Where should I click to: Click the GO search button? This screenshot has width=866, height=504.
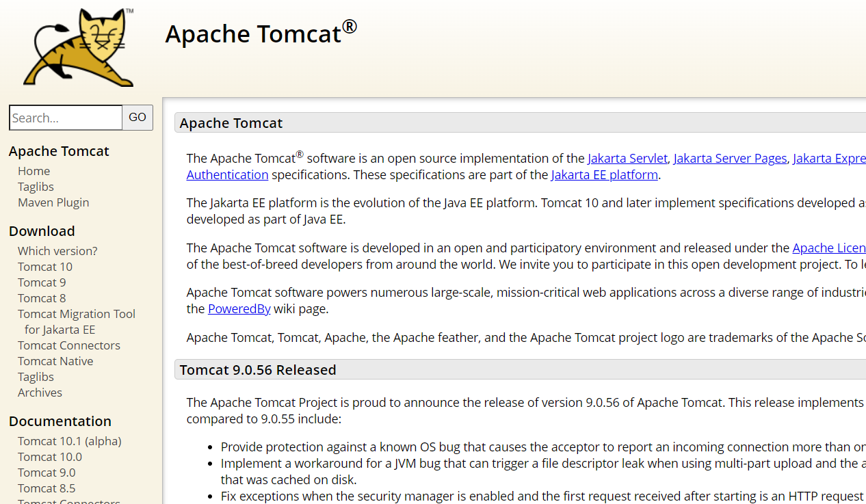tap(137, 118)
